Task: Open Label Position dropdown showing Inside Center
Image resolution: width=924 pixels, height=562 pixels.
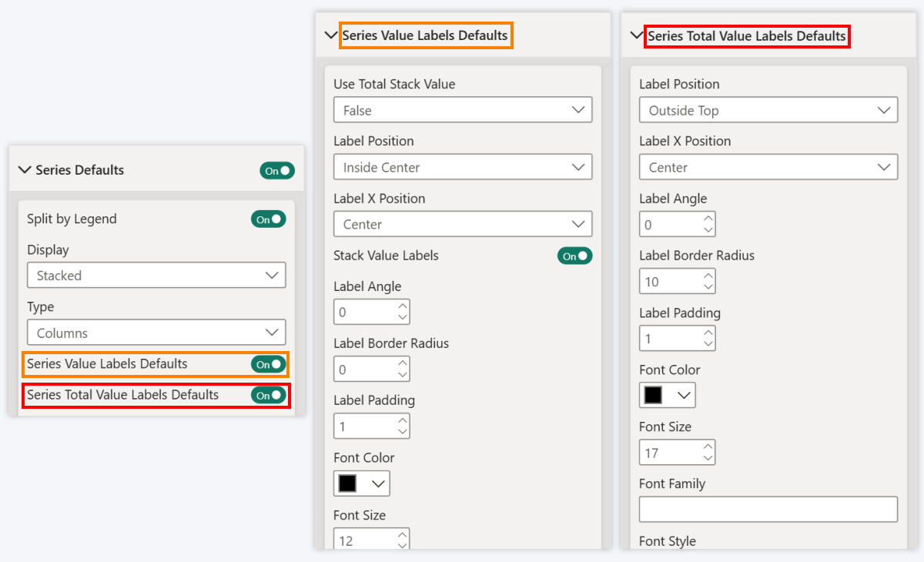Action: [462, 167]
